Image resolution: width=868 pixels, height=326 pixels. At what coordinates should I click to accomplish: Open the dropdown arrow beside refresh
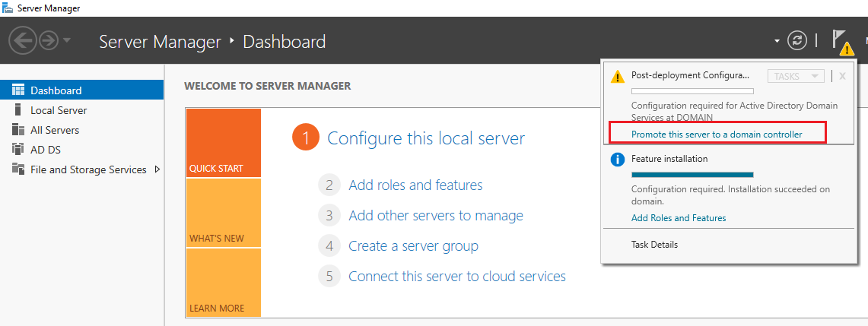pos(777,41)
